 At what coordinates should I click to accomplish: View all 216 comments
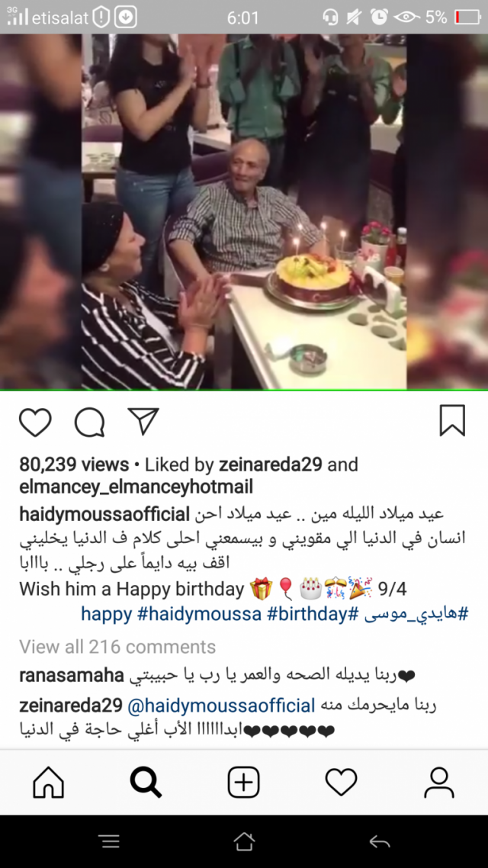coord(117,647)
